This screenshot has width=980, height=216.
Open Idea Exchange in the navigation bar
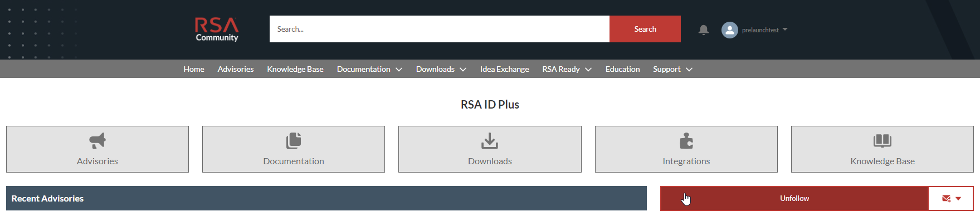(x=505, y=69)
